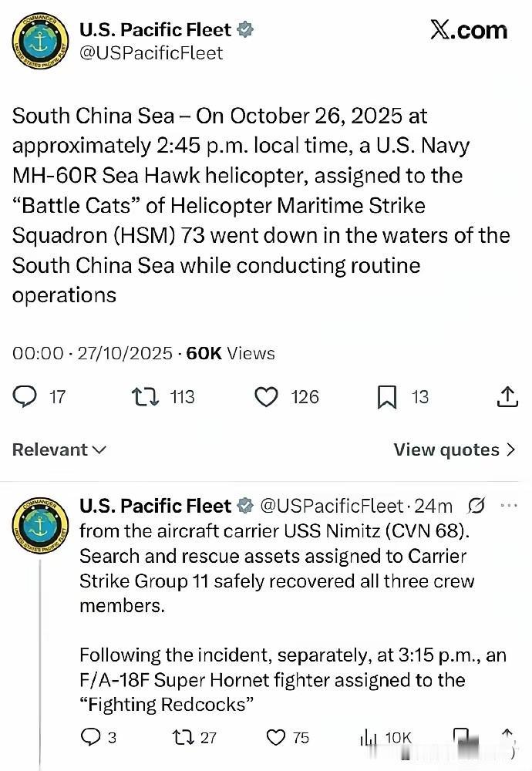The image size is (532, 771).
Task: Click the @USPacificFleet handle under the top name
Action: pyautogui.click(x=151, y=52)
